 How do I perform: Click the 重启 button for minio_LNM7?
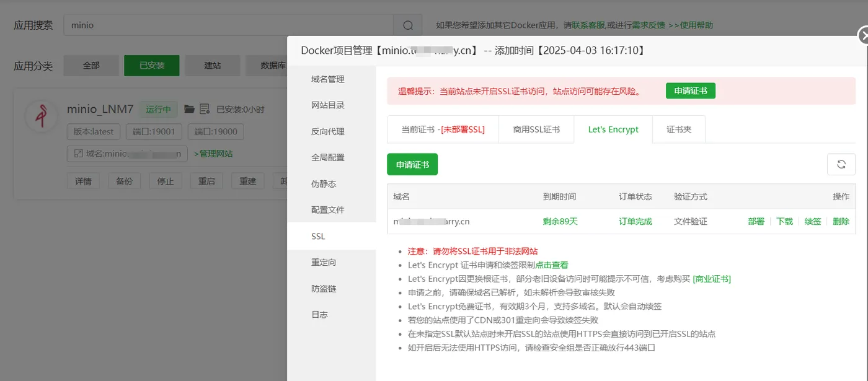click(x=206, y=181)
